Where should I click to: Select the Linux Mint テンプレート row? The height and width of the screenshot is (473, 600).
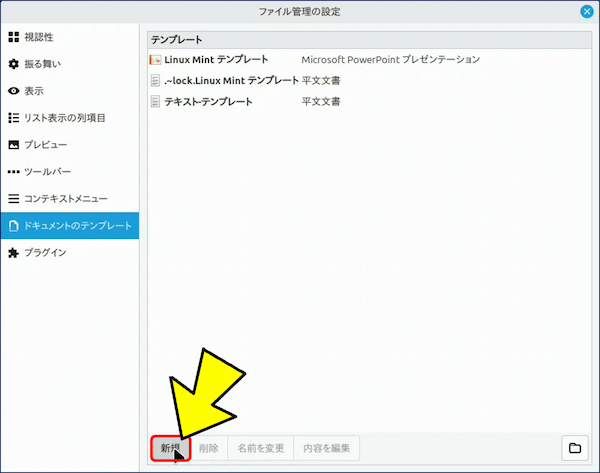[369, 60]
